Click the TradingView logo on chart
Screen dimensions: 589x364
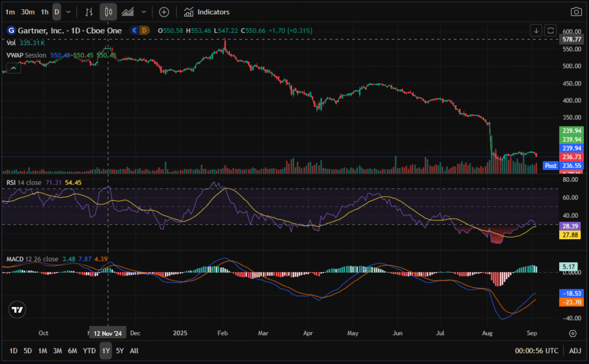point(18,309)
